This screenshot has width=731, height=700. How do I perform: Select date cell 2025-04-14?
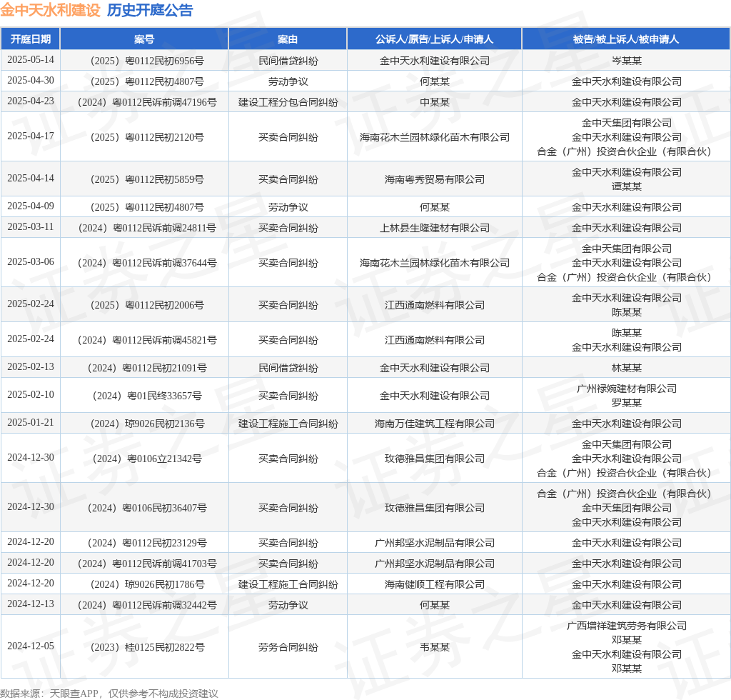click(x=30, y=178)
